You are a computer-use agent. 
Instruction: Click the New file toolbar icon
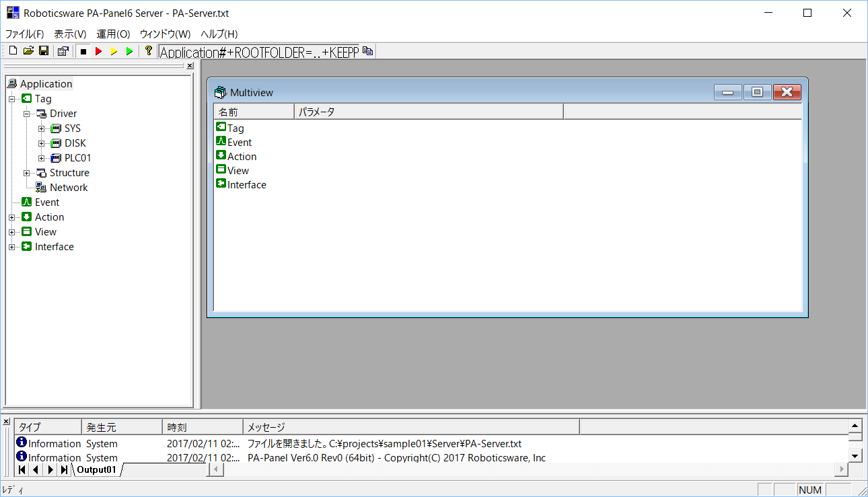click(13, 51)
